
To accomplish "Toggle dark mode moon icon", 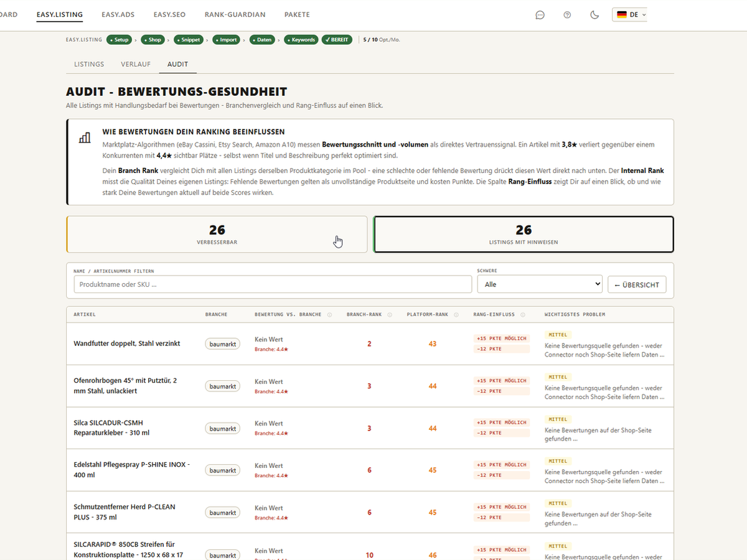I will tap(594, 15).
